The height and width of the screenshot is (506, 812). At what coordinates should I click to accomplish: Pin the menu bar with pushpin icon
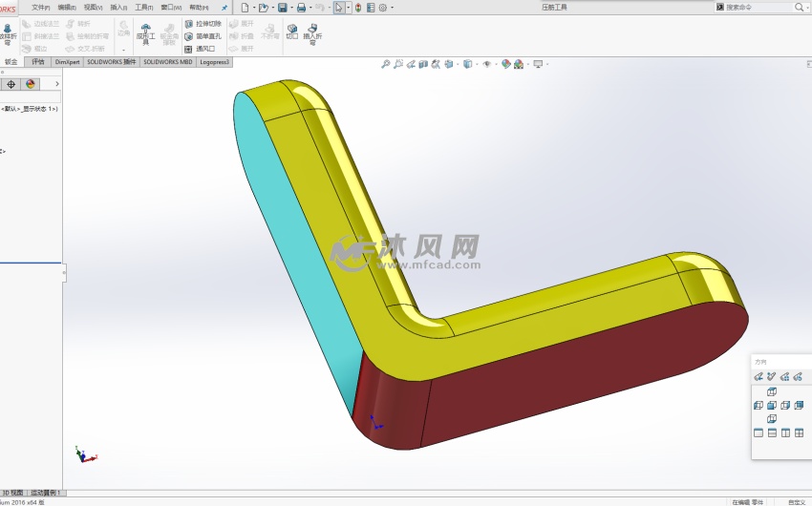[x=224, y=8]
